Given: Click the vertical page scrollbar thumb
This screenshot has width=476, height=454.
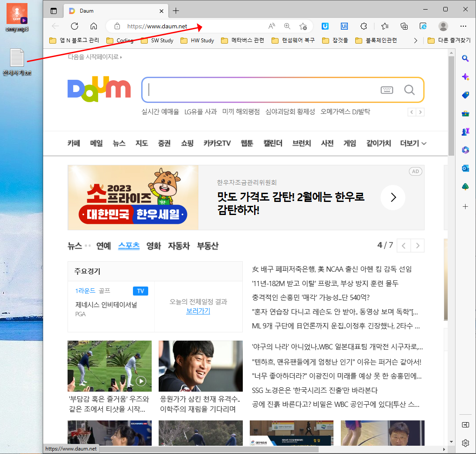Looking at the screenshot, I should pyautogui.click(x=452, y=106).
